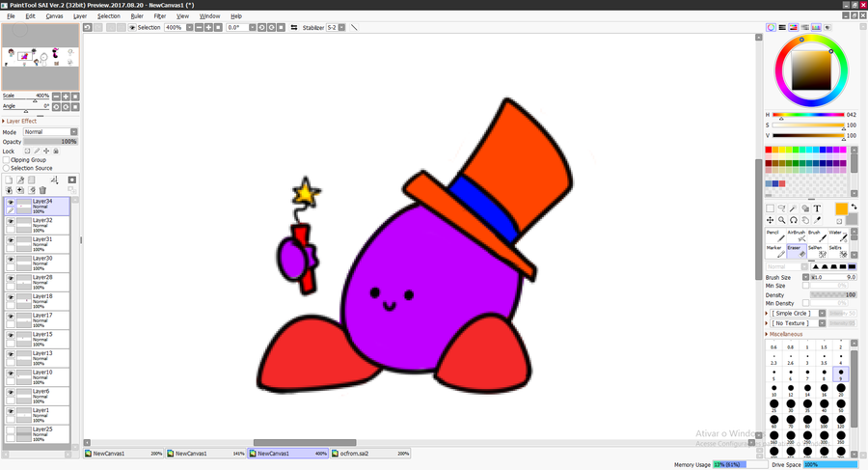The height and width of the screenshot is (470, 868).
Task: Switch to the NewCanvas1 200% tab
Action: point(123,454)
